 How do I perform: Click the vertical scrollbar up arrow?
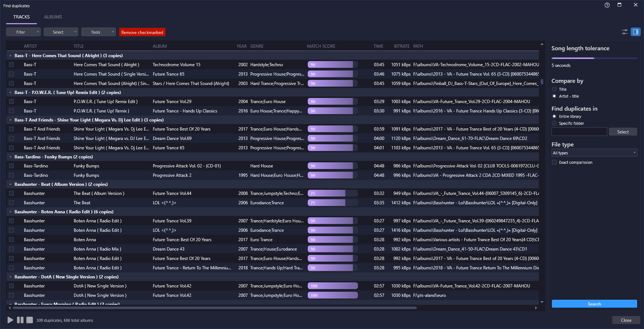click(542, 44)
